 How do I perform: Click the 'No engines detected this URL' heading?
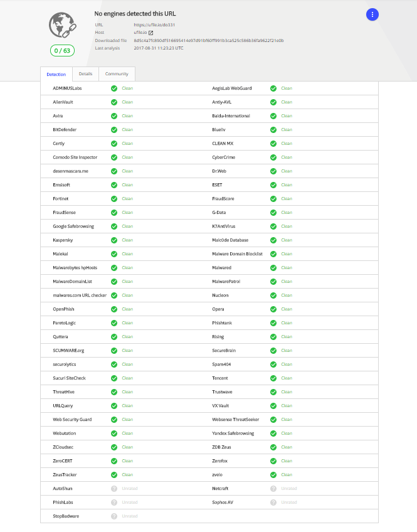(x=135, y=14)
